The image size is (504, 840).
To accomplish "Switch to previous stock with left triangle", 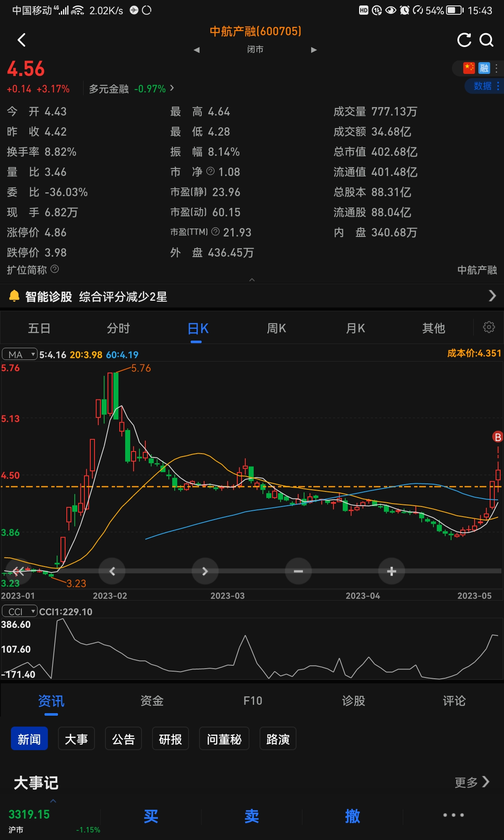I will (x=197, y=50).
